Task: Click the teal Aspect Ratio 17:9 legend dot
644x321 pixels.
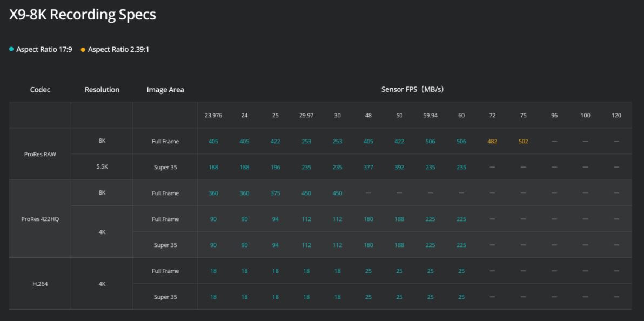Action: 11,50
